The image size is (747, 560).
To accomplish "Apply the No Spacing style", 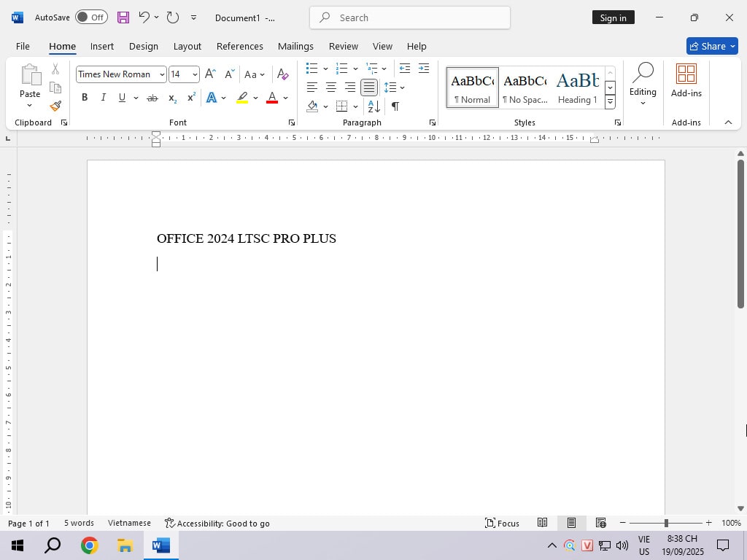I will (x=525, y=87).
